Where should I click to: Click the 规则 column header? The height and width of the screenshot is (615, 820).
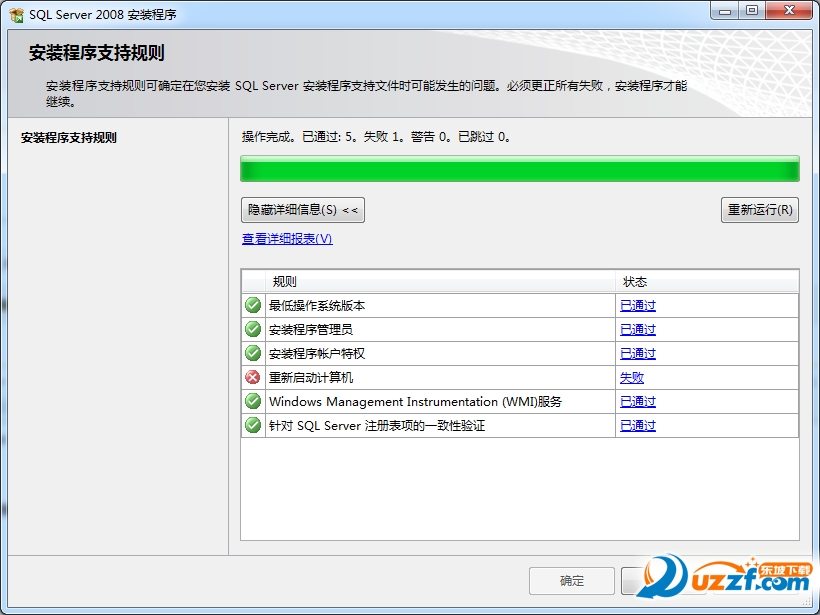coord(440,282)
